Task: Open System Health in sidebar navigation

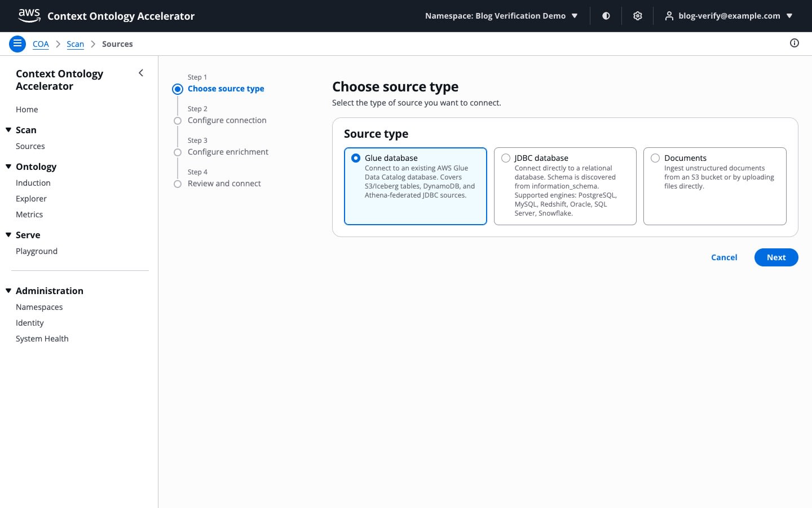Action: pos(42,339)
